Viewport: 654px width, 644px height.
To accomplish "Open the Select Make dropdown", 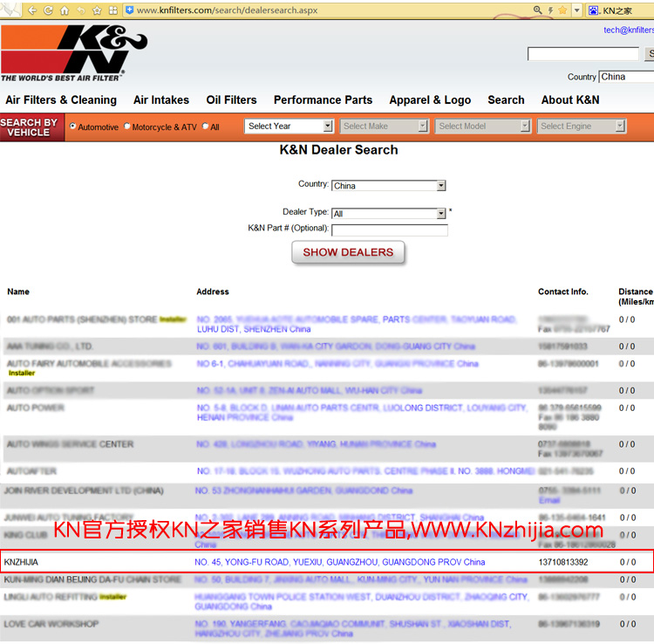I will [x=385, y=126].
